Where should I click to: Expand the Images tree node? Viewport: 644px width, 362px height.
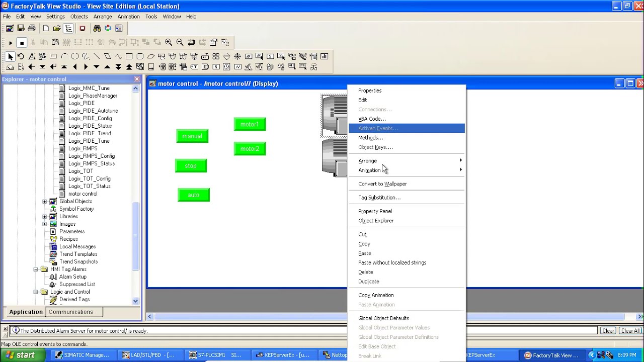(44, 224)
